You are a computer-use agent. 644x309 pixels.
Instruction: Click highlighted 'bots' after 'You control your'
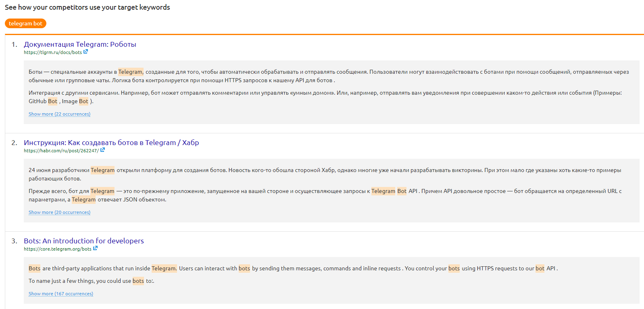(x=454, y=268)
